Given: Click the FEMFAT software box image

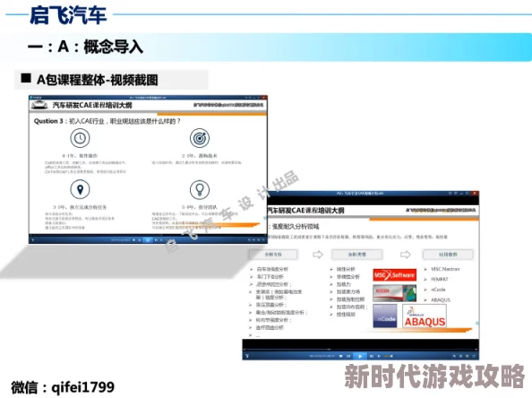Looking at the screenshot, I should [x=395, y=293].
